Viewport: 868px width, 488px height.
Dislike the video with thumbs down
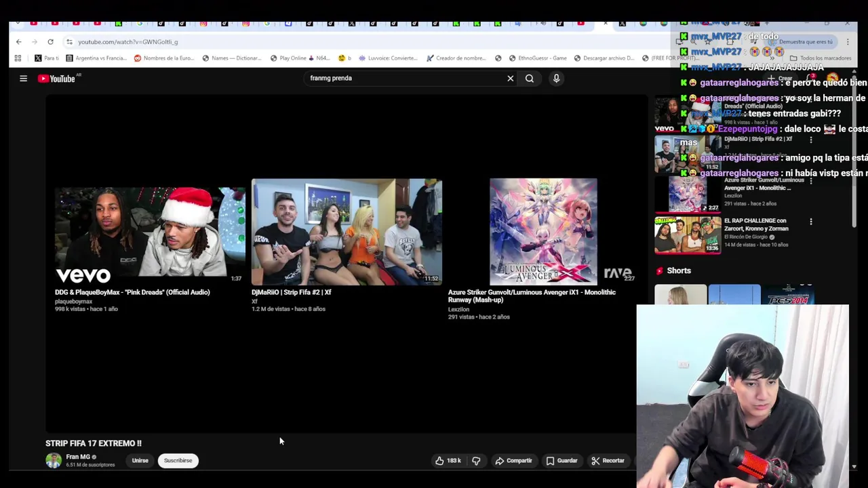point(476,461)
